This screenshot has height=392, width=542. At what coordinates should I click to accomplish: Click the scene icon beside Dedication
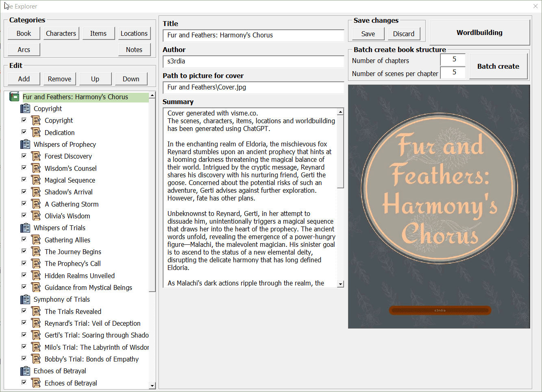36,133
